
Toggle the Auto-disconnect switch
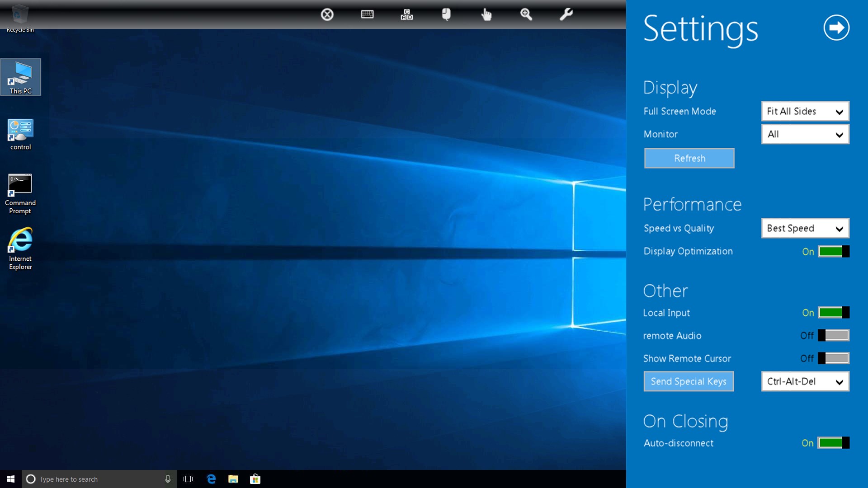(834, 443)
